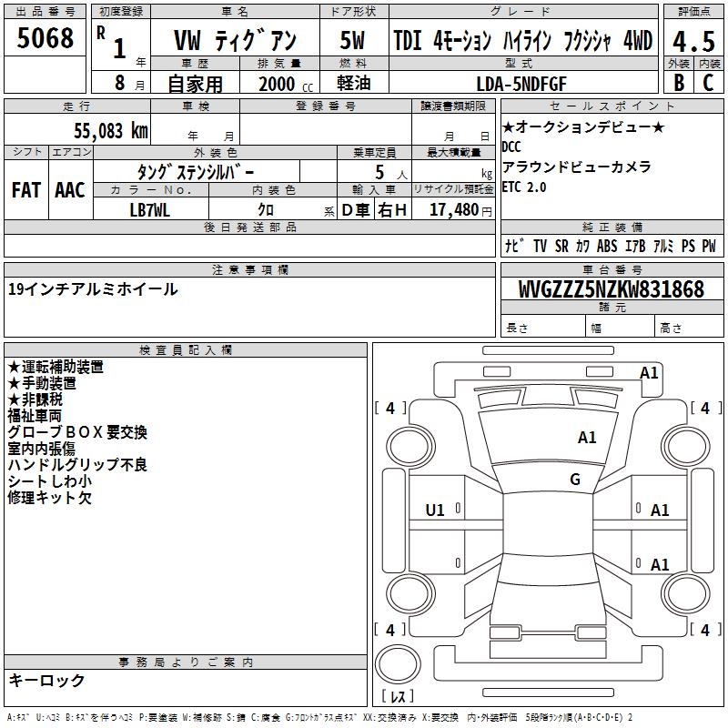
Task: Select door shape value 5W
Action: [x=352, y=40]
